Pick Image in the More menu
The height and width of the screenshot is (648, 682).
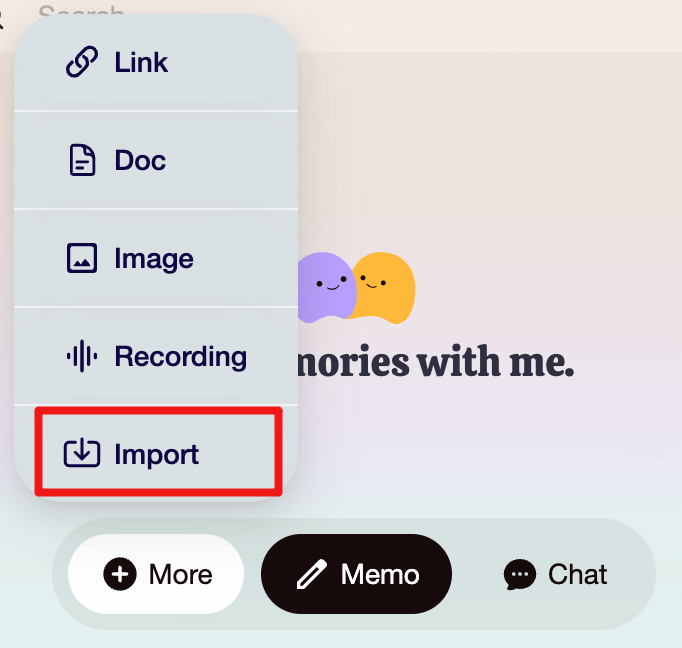point(156,258)
